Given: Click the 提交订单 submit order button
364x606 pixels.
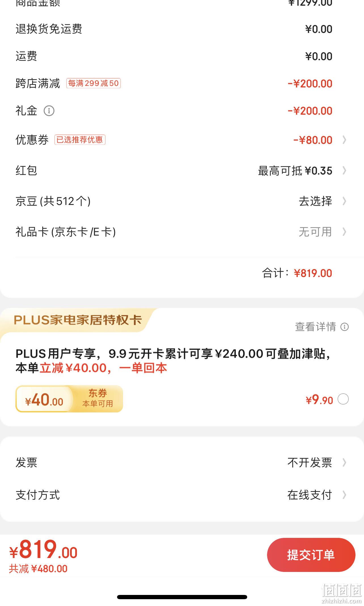Looking at the screenshot, I should 311,555.
